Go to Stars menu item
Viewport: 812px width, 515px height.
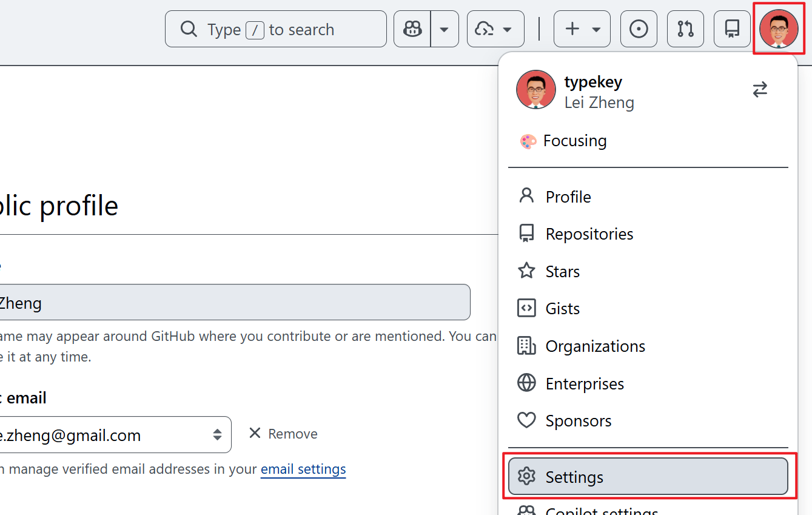click(648, 271)
